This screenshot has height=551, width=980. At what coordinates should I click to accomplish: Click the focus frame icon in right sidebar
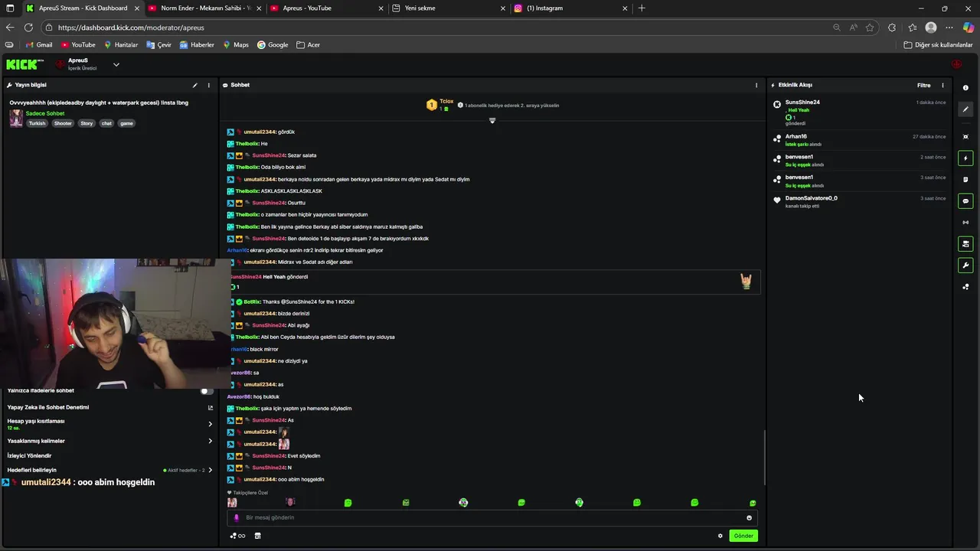(x=965, y=137)
